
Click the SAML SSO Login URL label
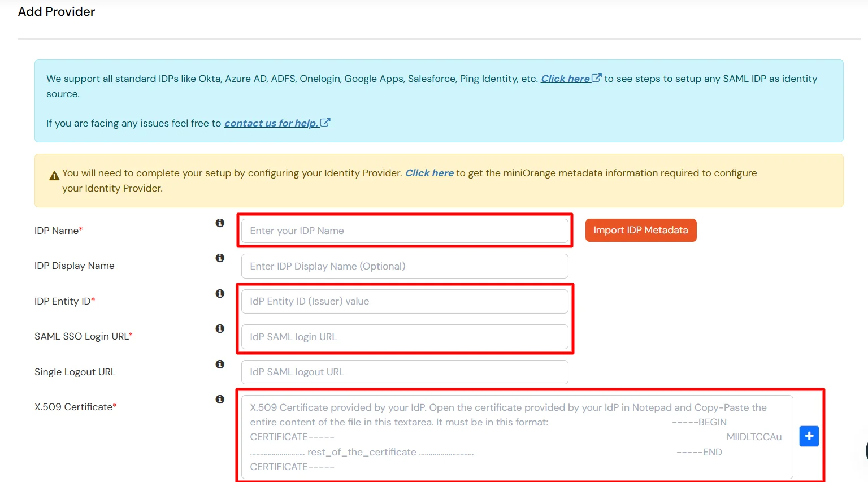click(84, 336)
